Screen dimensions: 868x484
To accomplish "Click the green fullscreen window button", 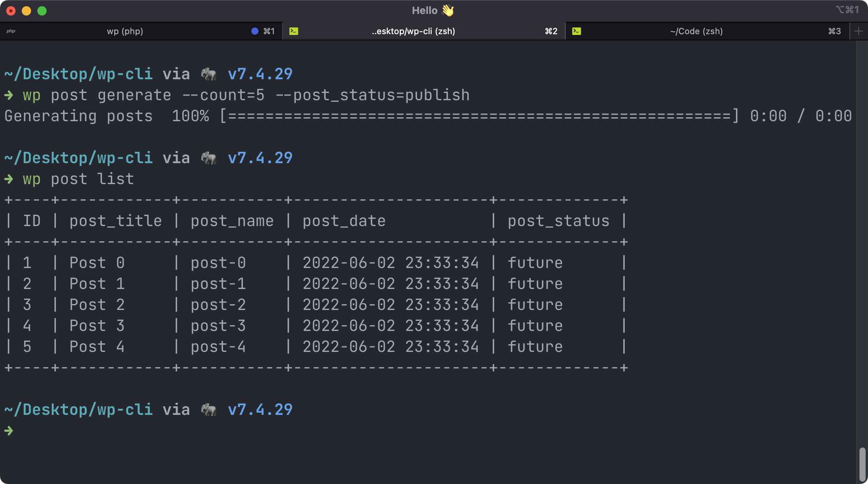I will tap(42, 11).
